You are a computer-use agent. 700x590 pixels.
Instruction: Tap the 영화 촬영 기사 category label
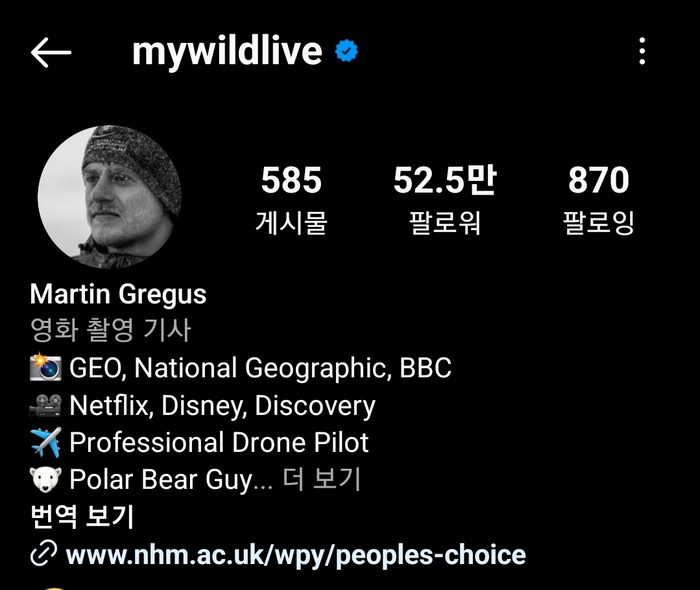[110, 331]
